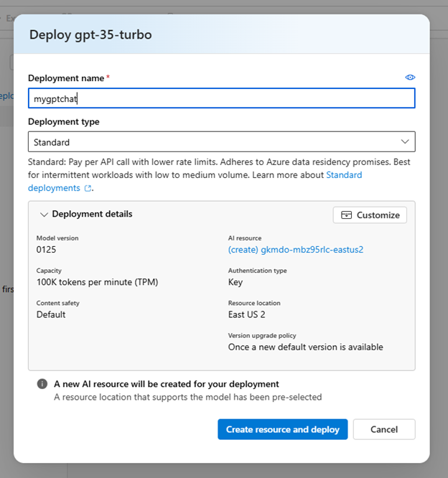Click Create resource and deploy
Viewport: 448px width, 478px height.
pyautogui.click(x=283, y=429)
